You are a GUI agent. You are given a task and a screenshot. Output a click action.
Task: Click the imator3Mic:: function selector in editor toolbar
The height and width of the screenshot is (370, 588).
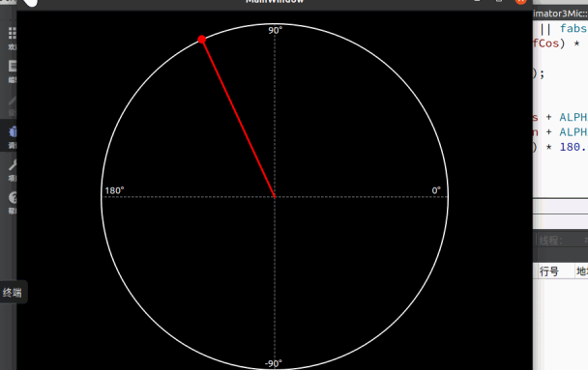coord(560,14)
